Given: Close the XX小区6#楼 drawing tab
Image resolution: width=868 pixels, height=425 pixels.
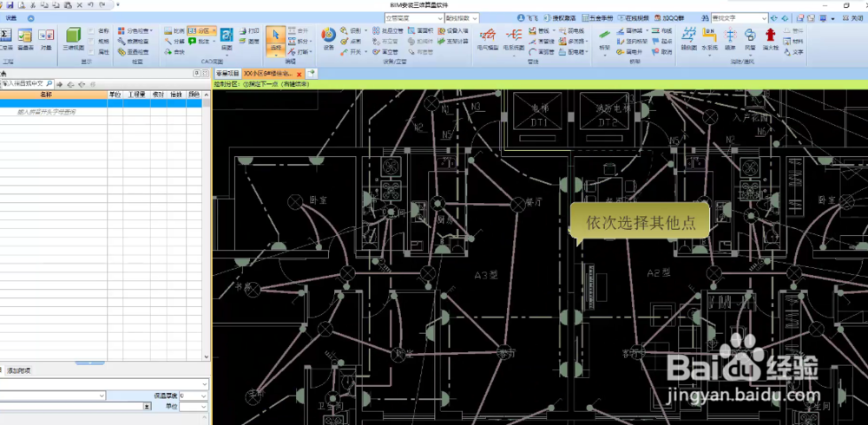Looking at the screenshot, I should coord(299,74).
